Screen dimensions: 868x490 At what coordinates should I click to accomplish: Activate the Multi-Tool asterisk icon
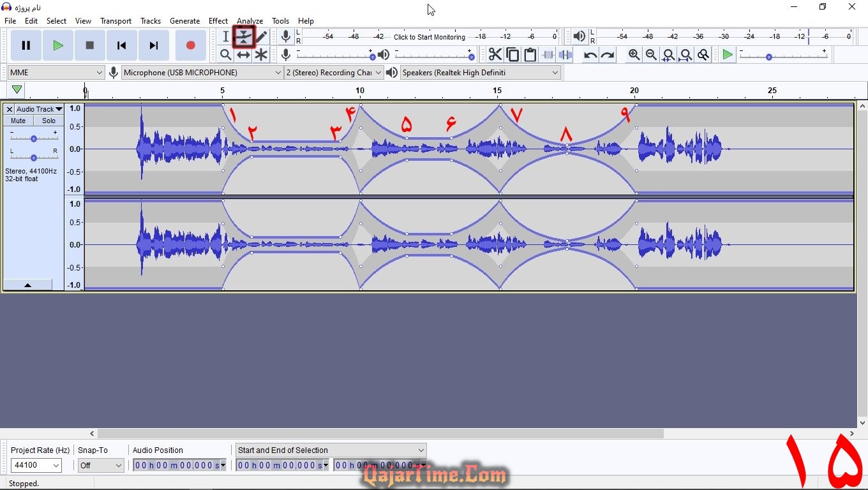[x=261, y=55]
